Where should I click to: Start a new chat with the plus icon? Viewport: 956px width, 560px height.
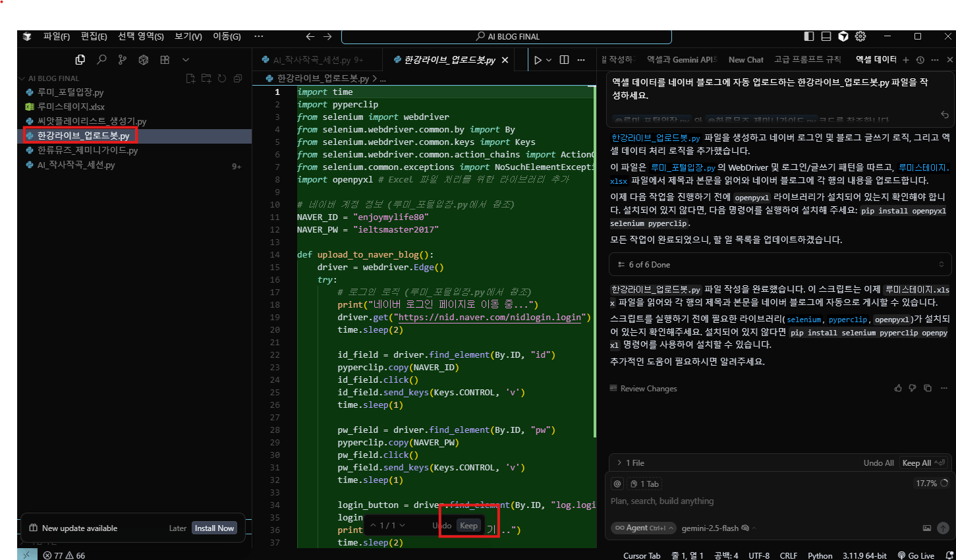pos(906,60)
